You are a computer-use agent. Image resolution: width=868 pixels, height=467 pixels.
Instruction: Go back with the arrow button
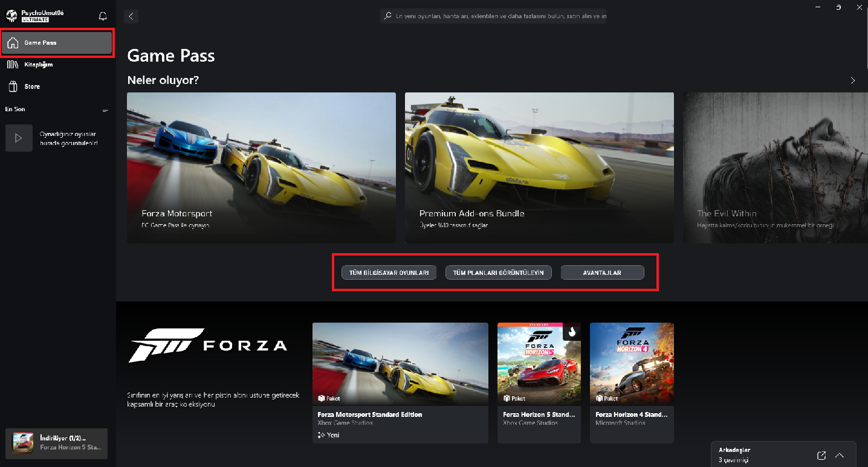pyautogui.click(x=131, y=16)
